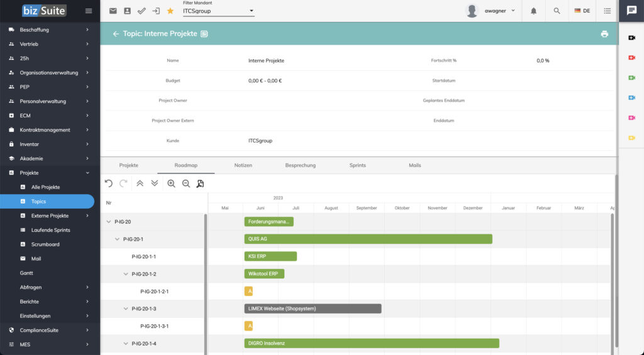Image resolution: width=644 pixels, height=355 pixels.
Task: Expand the Beschaffung sidebar menu
Action: [50, 30]
